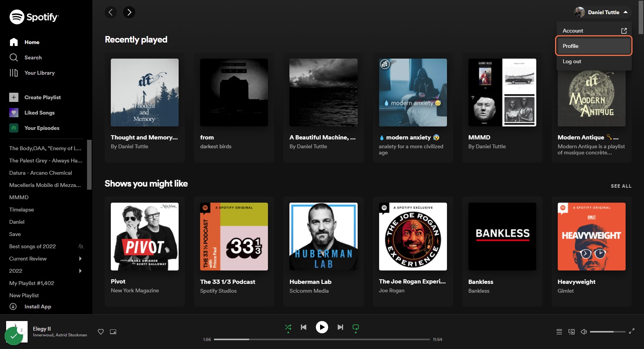Open picture-in-picture mini player icon
This screenshot has height=349, width=644.
pos(113,332)
